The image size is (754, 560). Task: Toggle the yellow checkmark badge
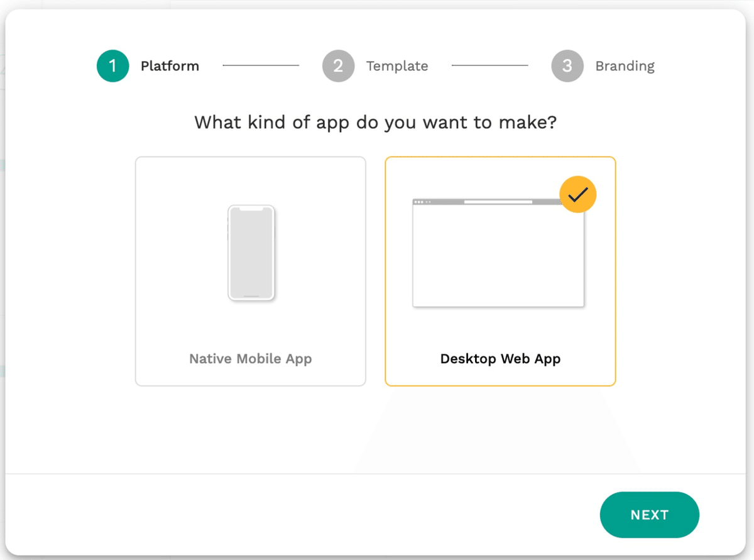(x=577, y=194)
